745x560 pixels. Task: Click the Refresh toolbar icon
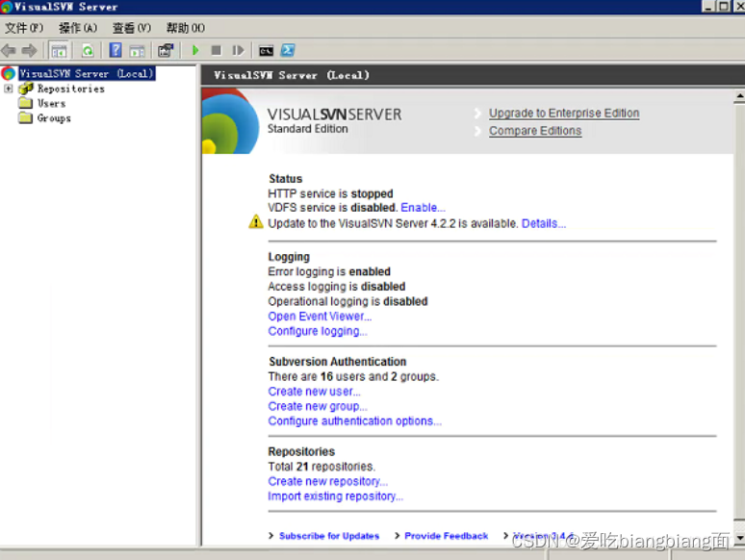(x=88, y=50)
